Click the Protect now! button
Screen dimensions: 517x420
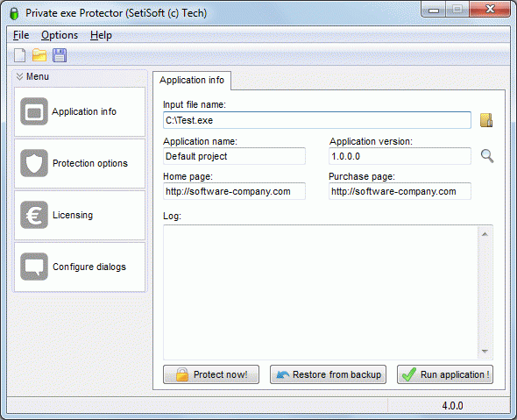point(211,374)
